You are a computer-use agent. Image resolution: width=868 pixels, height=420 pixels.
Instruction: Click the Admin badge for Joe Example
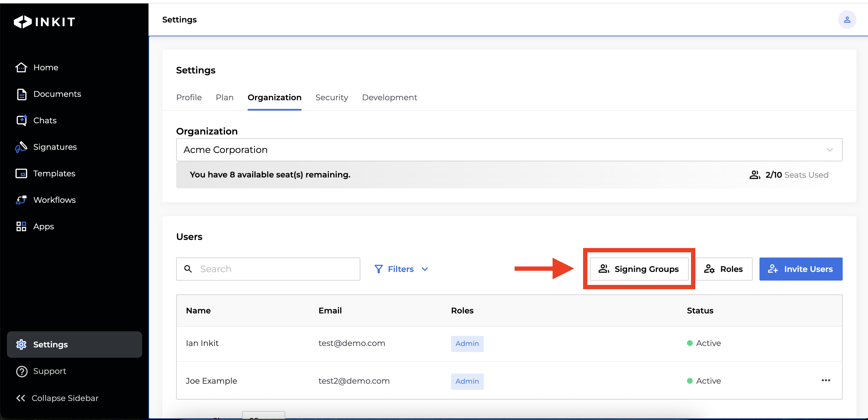coord(467,381)
